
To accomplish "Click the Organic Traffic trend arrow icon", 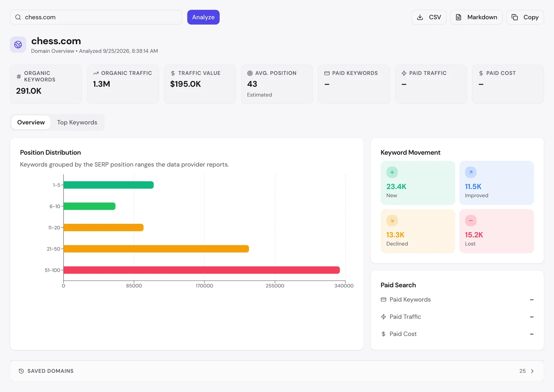I will 96,73.
